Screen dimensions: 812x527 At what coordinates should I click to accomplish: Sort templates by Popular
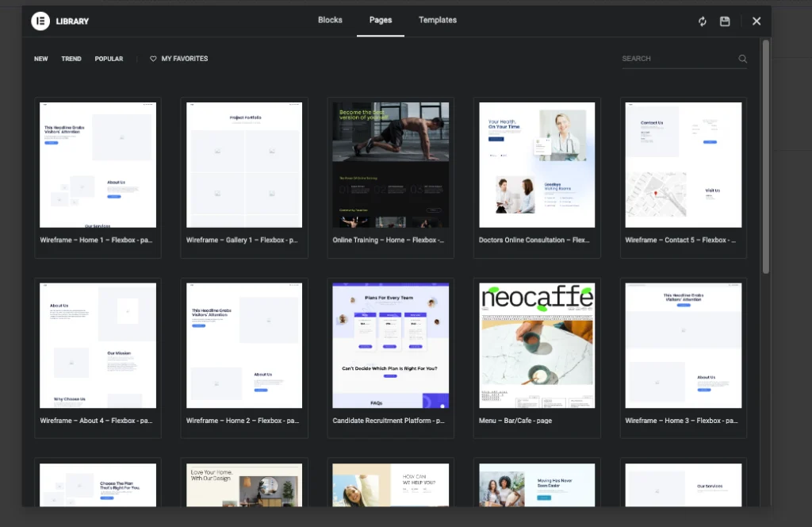109,59
